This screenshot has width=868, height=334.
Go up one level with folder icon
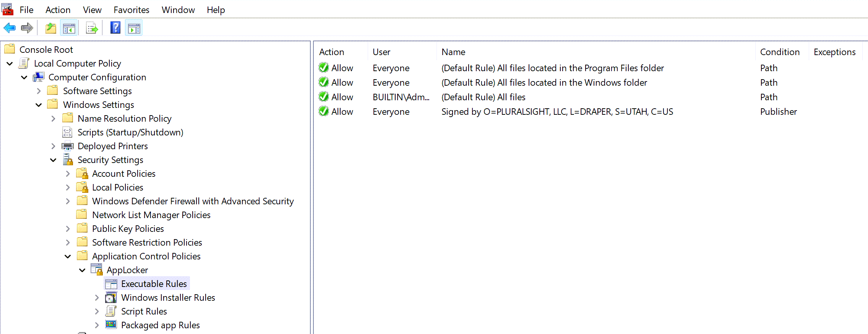pos(51,28)
